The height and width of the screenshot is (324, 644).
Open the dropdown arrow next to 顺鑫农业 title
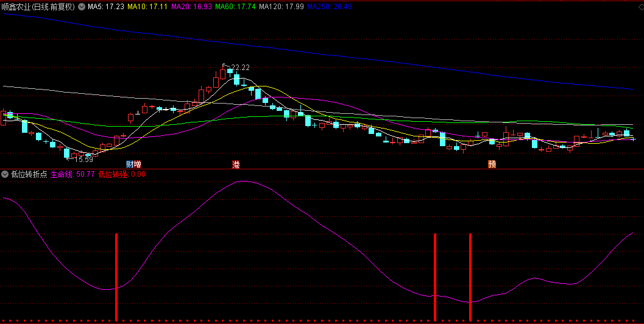tap(82, 7)
